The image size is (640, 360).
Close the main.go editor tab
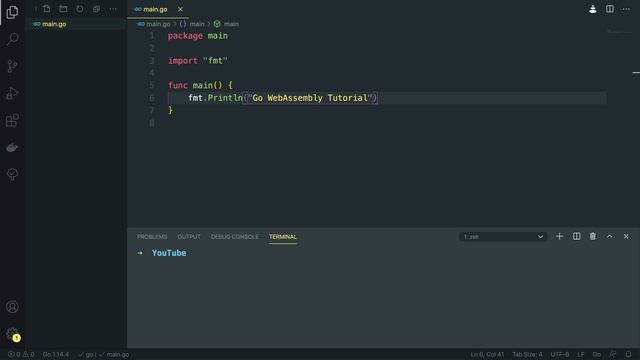click(180, 9)
